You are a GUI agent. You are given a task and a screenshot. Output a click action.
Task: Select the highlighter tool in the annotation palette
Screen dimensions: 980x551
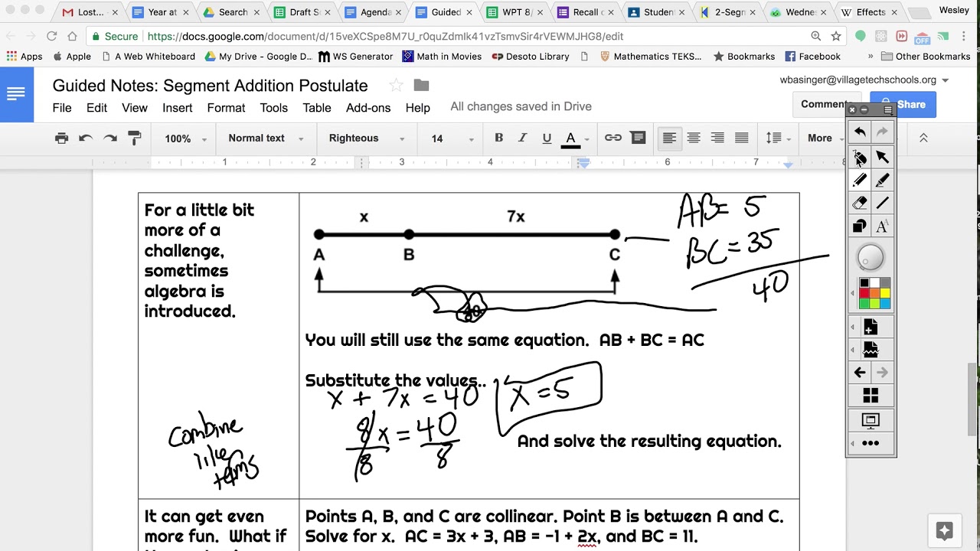click(x=882, y=181)
